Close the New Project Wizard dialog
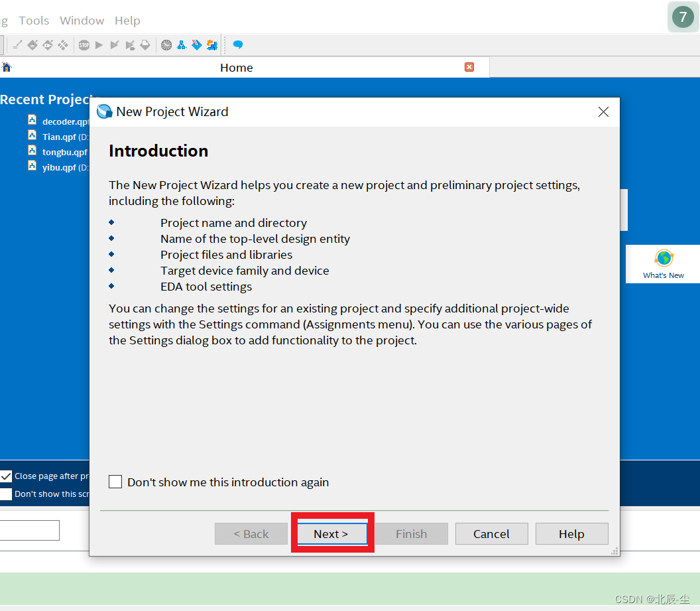 tap(604, 111)
